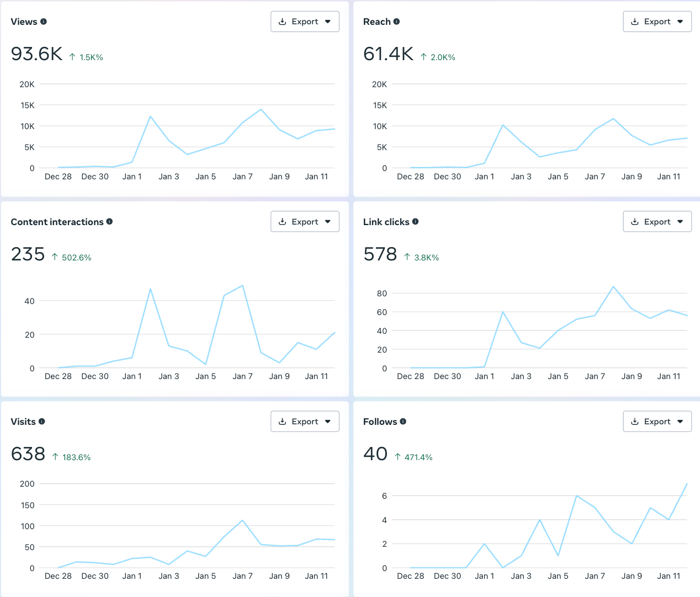Screen dimensions: 700x597
Task: Expand the Views Export dropdown arrow
Action: (x=328, y=22)
